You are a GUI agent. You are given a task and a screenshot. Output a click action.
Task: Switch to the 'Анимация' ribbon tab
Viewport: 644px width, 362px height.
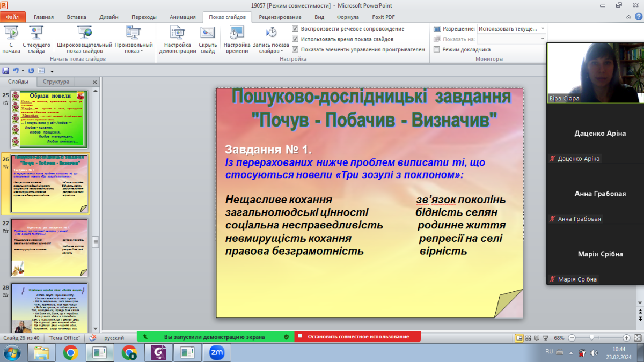click(182, 17)
